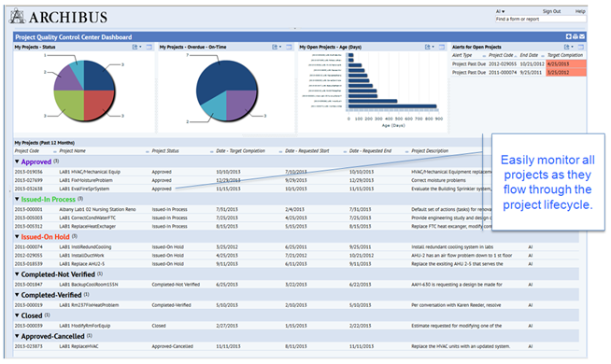Click the Find a form or report field
Viewport: 611px width, 364px height.
[541, 19]
